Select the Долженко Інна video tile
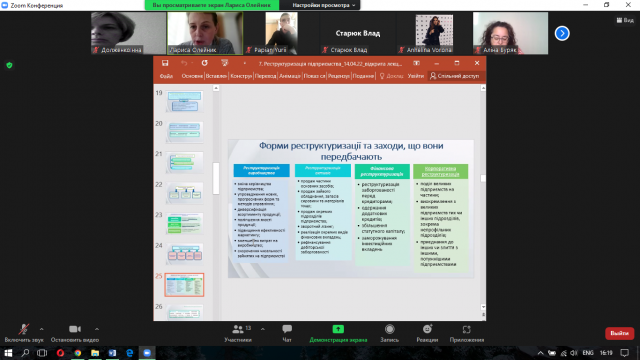640x360 pixels. pos(128,33)
